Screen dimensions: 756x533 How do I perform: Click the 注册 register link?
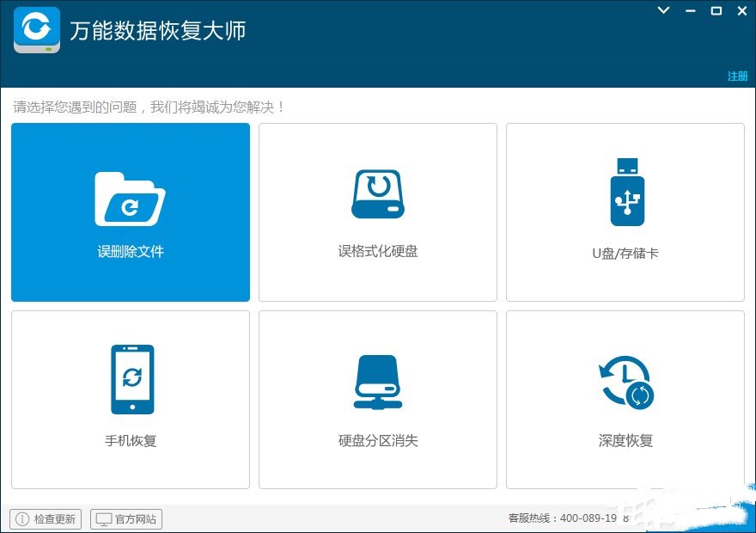[737, 77]
